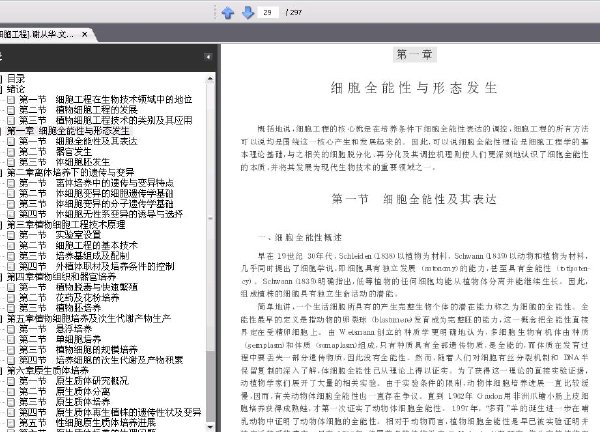The height and width of the screenshot is (432, 600).
Task: Open bookmark 离体培养中的遗传与变异特点
Action: (x=96, y=183)
